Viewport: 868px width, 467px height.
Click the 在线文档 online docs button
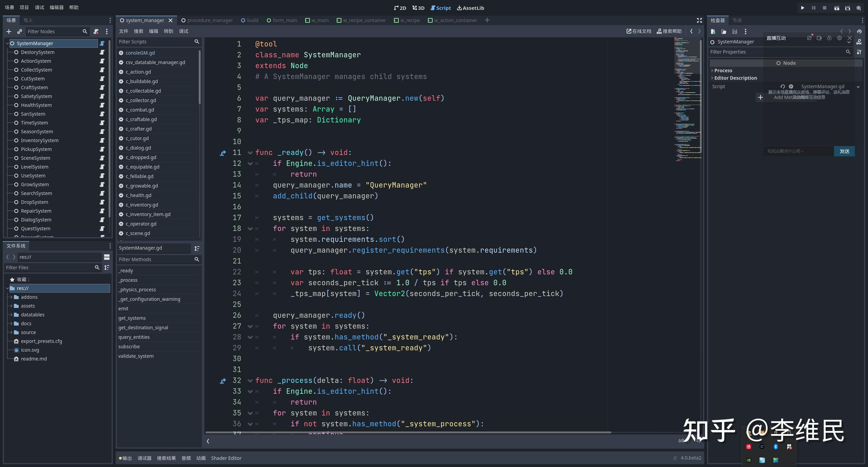[639, 31]
